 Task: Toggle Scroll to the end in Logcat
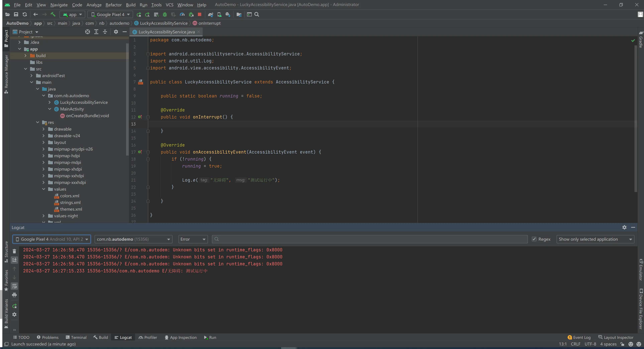click(x=14, y=260)
